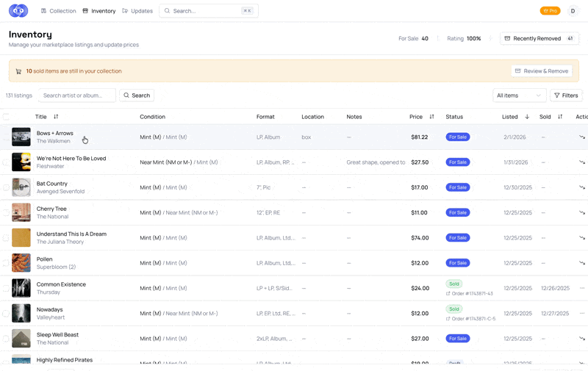Open Bows + Arrows album thumbnail
This screenshot has width=588, height=371.
pyautogui.click(x=21, y=137)
